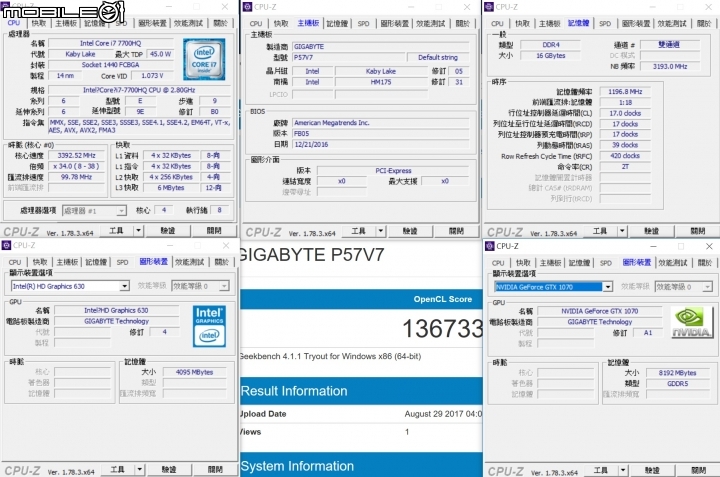Screen dimensions: 720x477
Task: Click the Intel Core i7 logo badge
Action: [x=204, y=59]
